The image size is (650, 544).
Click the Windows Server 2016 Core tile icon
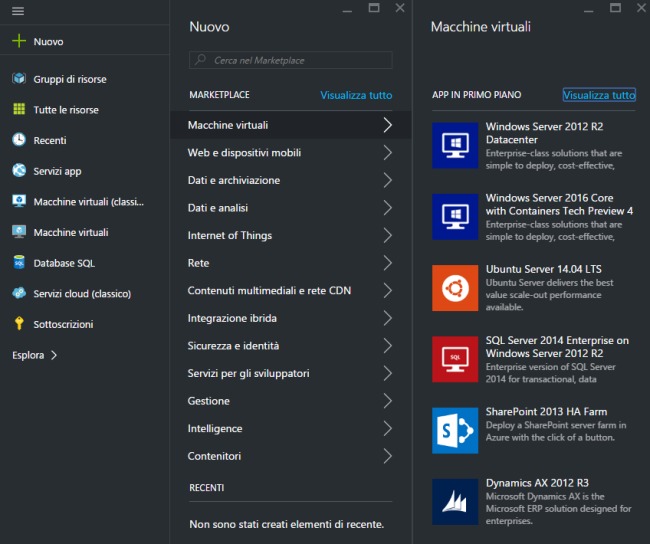(455, 217)
